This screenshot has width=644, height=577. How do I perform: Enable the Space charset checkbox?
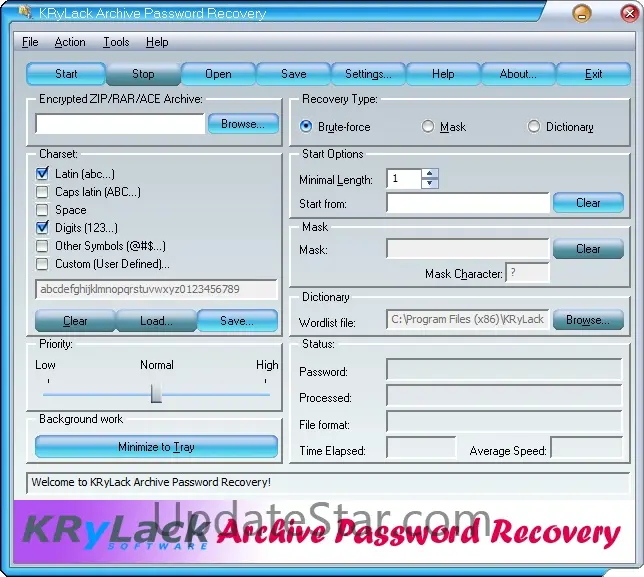42,210
